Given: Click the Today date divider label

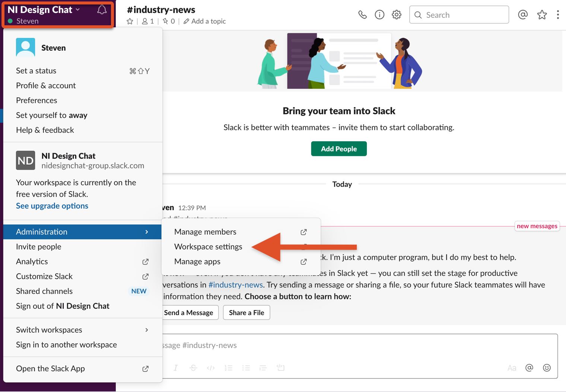Looking at the screenshot, I should click(342, 184).
